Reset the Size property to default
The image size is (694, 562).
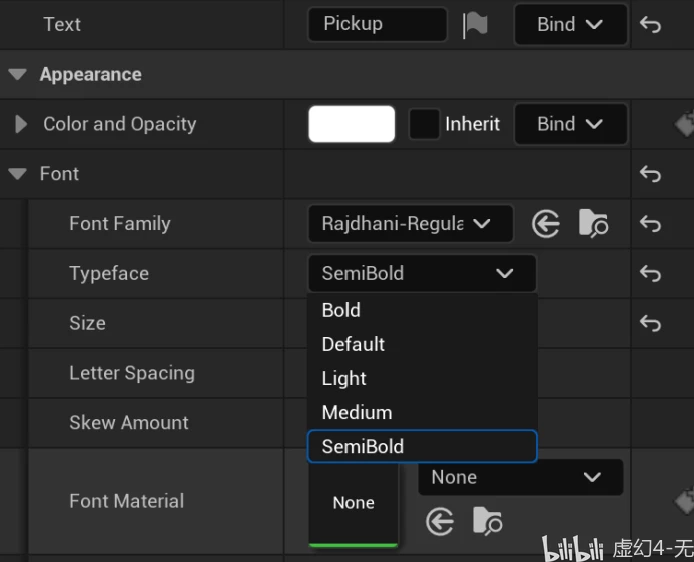(x=650, y=323)
